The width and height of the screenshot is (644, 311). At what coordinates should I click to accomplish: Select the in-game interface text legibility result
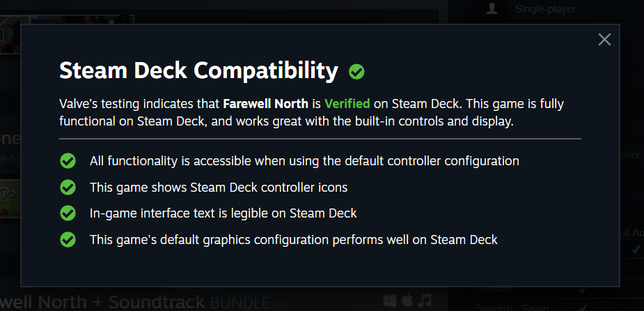223,213
